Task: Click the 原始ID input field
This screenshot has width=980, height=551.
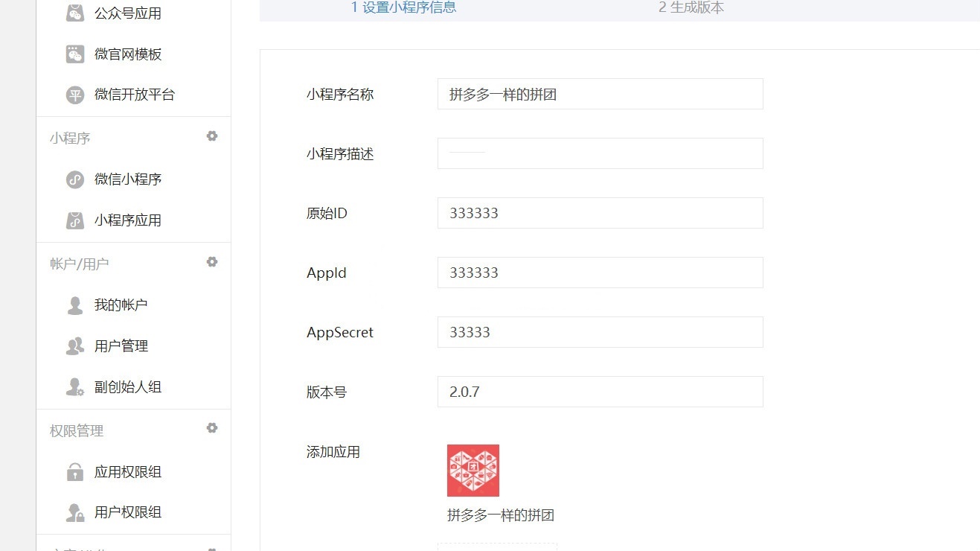Action: tap(601, 213)
